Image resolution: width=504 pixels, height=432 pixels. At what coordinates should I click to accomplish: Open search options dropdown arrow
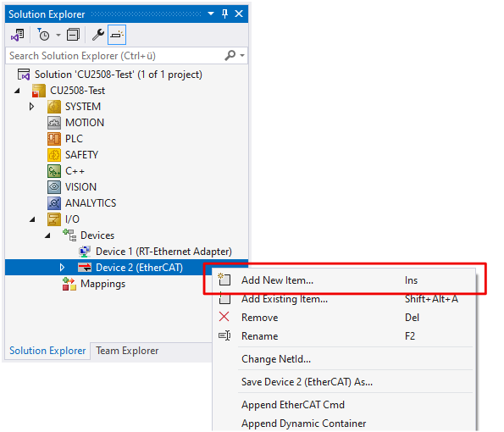(242, 56)
